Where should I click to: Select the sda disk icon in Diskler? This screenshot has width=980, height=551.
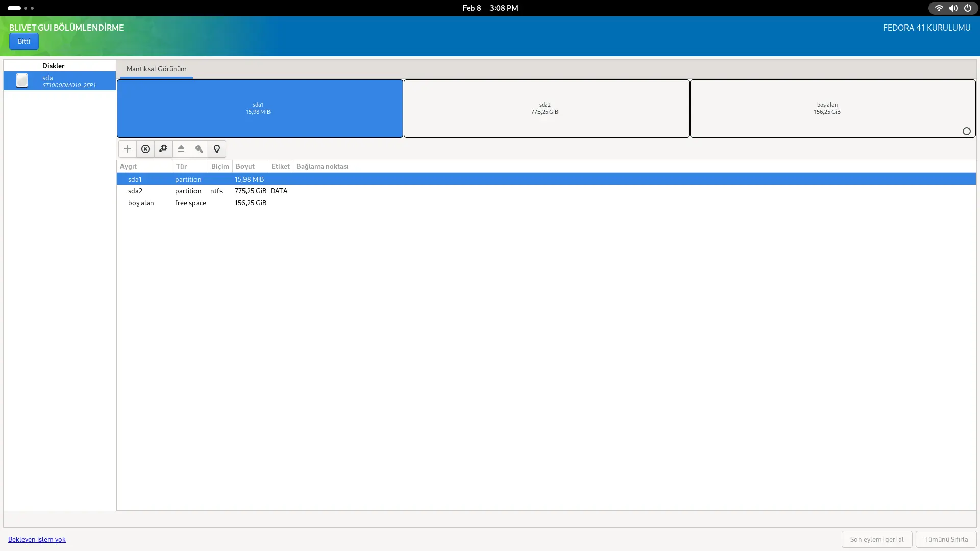pos(22,81)
